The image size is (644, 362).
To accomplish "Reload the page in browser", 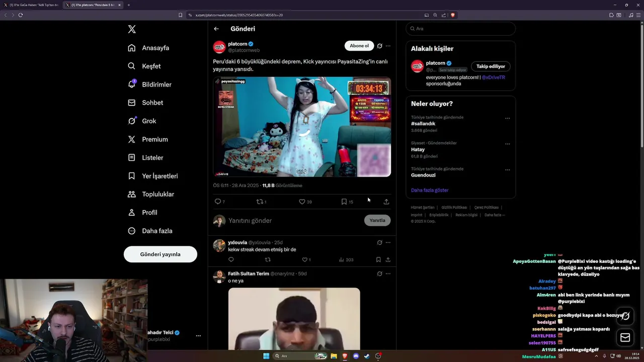I will 21,15.
